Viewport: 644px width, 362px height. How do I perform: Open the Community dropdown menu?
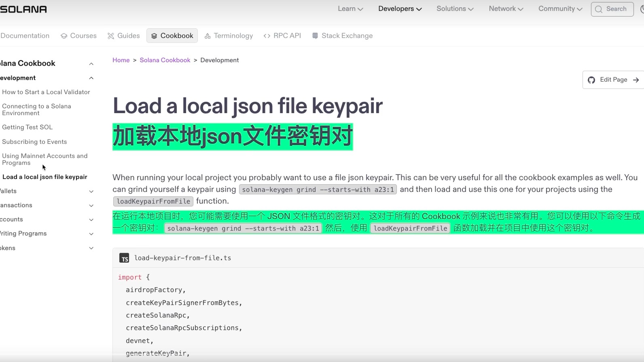(x=560, y=9)
